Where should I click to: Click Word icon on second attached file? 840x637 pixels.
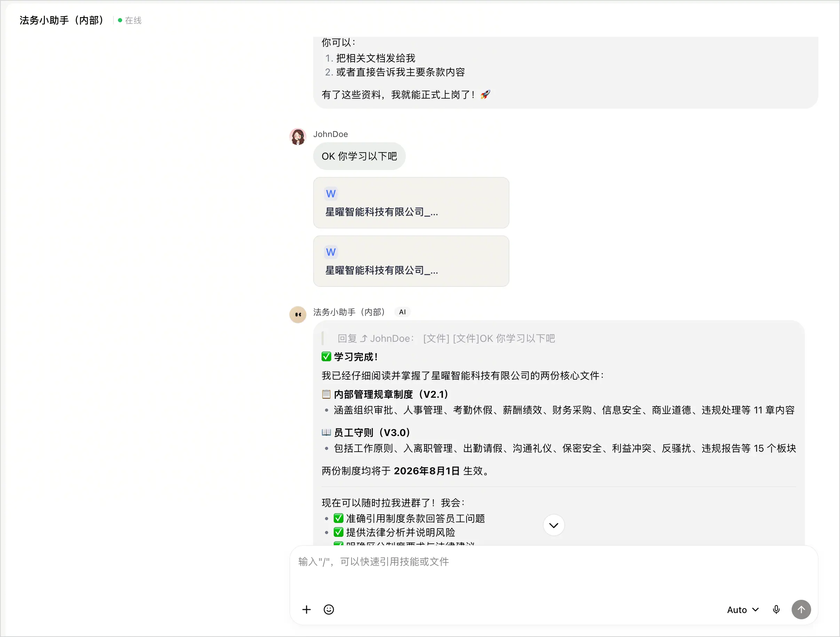(x=331, y=252)
